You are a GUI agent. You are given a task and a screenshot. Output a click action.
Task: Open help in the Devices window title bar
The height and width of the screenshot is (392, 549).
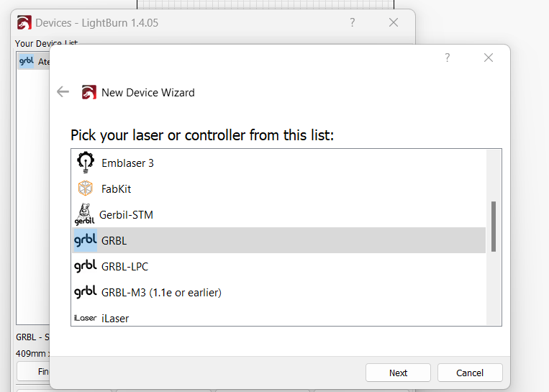[353, 23]
